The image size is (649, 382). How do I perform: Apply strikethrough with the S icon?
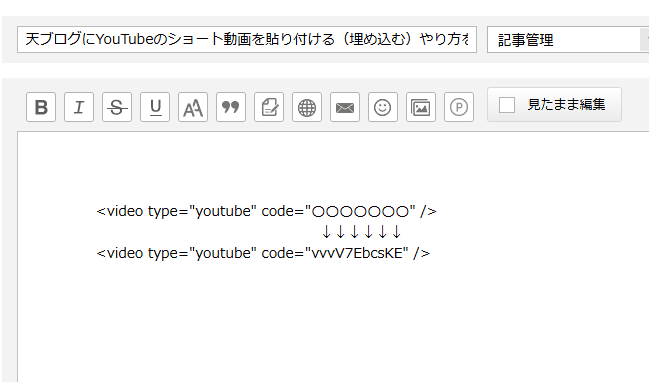(x=117, y=107)
